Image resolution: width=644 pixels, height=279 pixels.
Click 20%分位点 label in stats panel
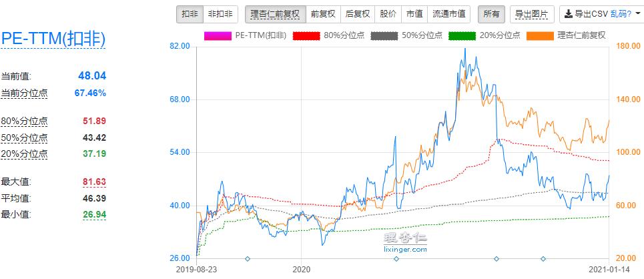[x=24, y=154]
